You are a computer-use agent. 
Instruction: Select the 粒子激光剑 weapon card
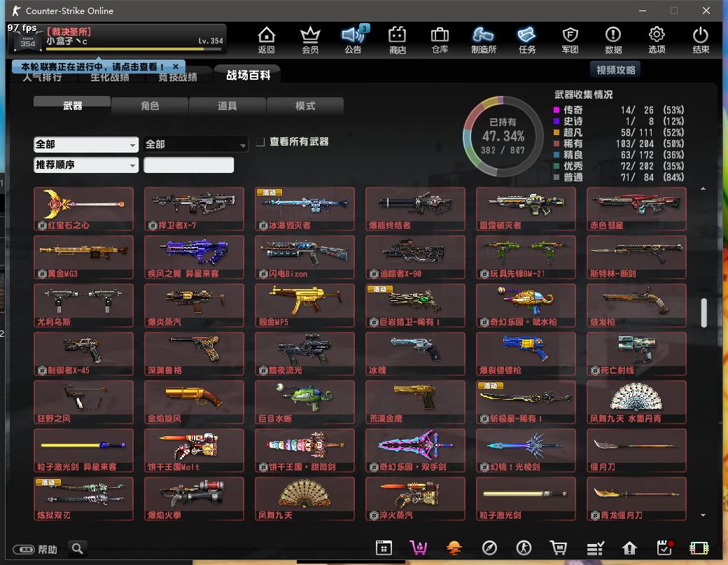[526, 498]
